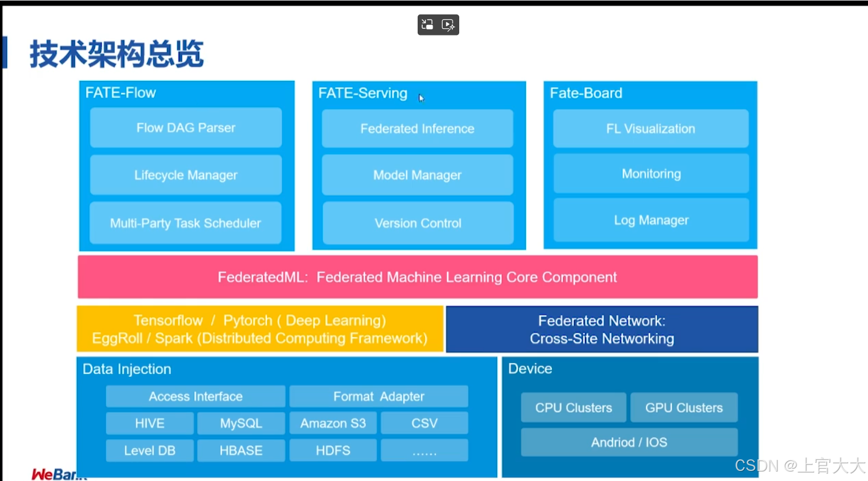Select the HDFS box
The width and height of the screenshot is (868, 481).
333,450
